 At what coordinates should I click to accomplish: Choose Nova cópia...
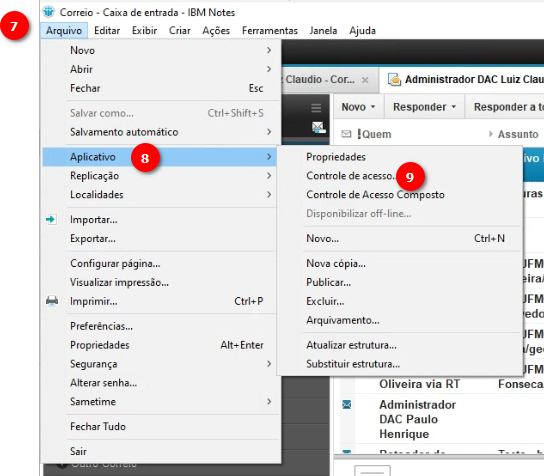(400, 263)
